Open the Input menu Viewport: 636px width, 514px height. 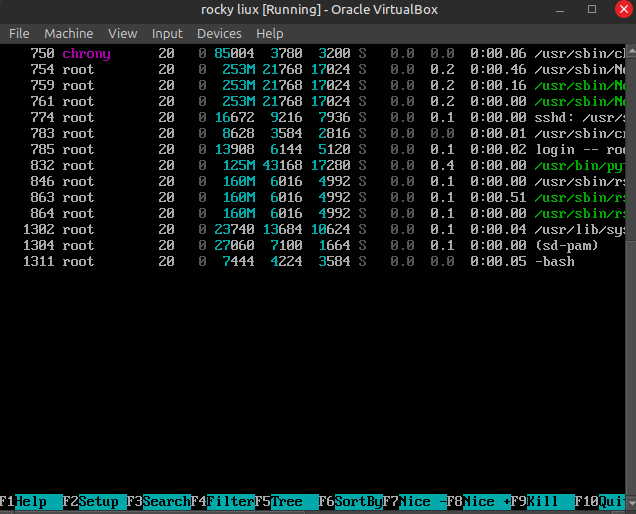coord(167,33)
